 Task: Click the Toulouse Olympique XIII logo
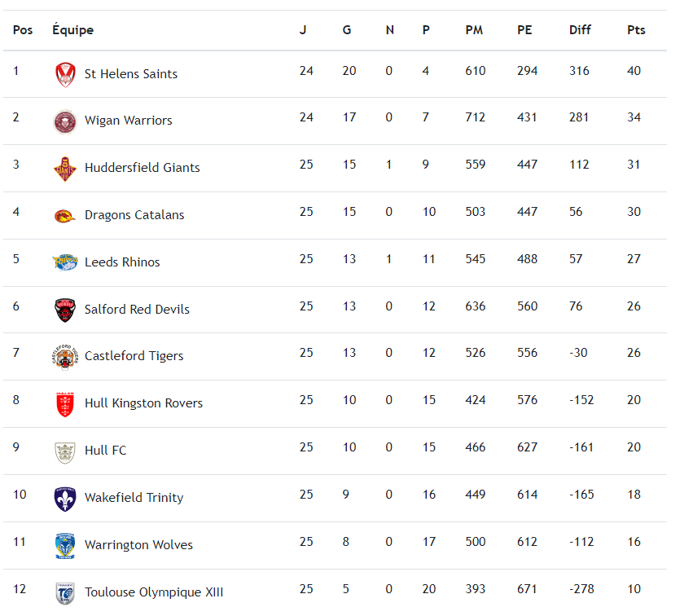click(x=65, y=592)
